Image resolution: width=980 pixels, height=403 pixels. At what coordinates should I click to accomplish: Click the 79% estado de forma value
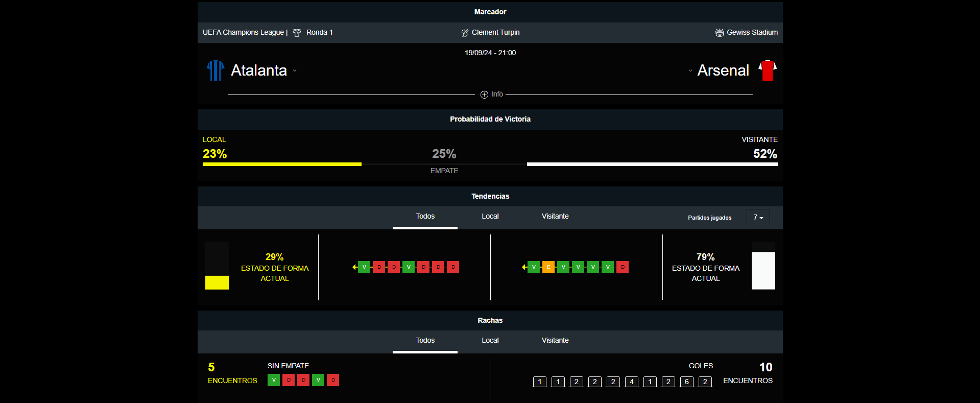[705, 257]
